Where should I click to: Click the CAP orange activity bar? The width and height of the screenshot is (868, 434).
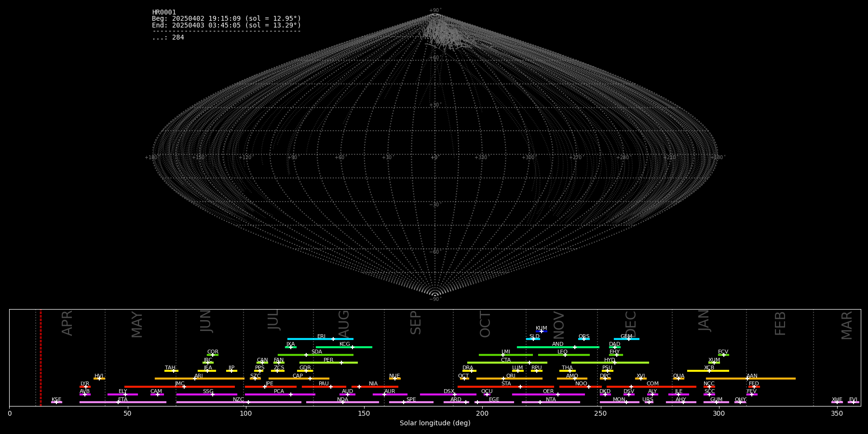[x=299, y=379]
